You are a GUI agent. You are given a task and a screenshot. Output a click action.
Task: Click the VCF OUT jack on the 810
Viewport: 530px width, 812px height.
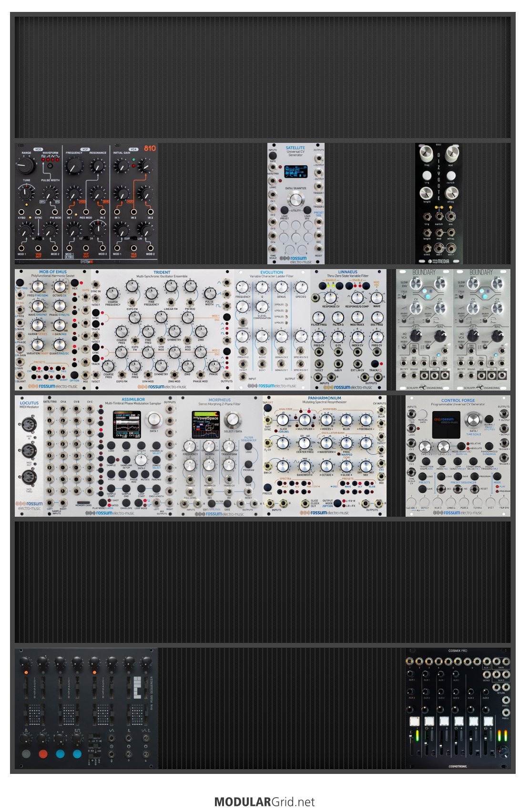[86, 248]
